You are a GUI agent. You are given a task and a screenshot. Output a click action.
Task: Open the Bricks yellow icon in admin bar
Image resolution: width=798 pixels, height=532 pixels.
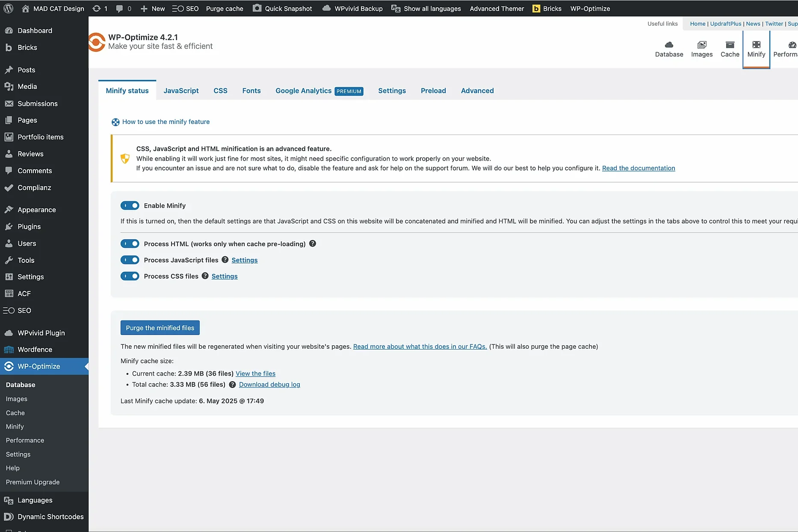click(536, 9)
